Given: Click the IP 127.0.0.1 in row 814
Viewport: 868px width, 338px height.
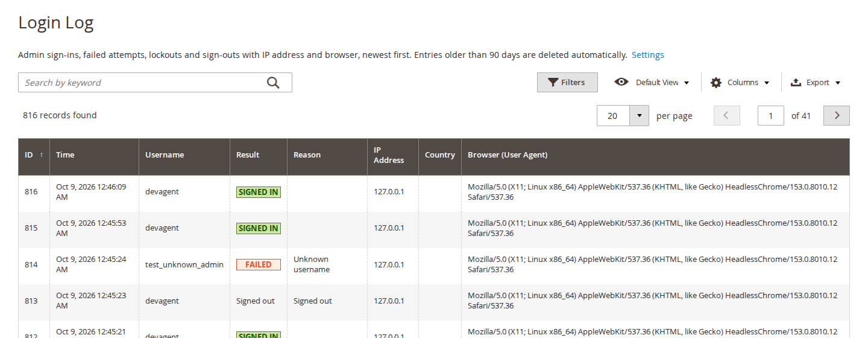Looking at the screenshot, I should pyautogui.click(x=389, y=264).
